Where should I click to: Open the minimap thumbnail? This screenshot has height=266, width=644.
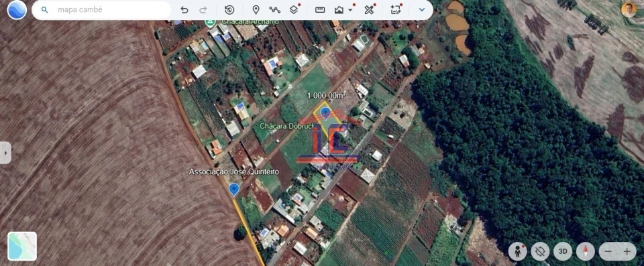(22, 247)
